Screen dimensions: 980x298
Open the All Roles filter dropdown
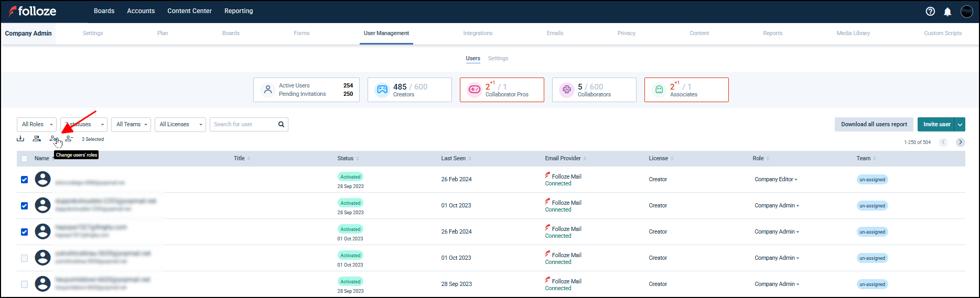tap(36, 125)
